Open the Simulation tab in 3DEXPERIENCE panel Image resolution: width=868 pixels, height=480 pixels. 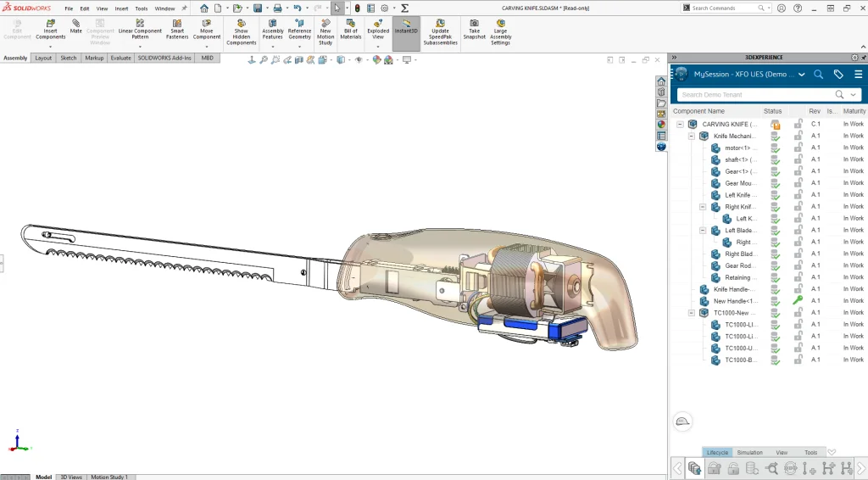749,453
